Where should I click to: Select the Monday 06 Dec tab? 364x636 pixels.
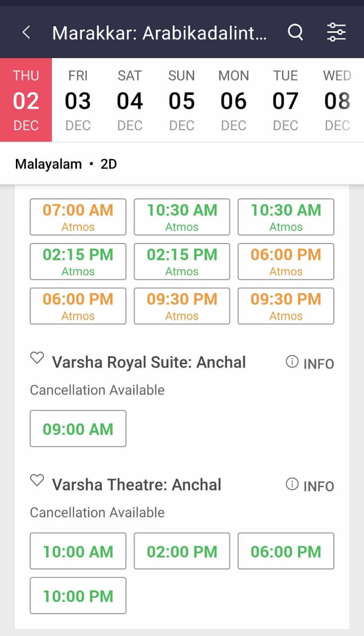coord(233,100)
